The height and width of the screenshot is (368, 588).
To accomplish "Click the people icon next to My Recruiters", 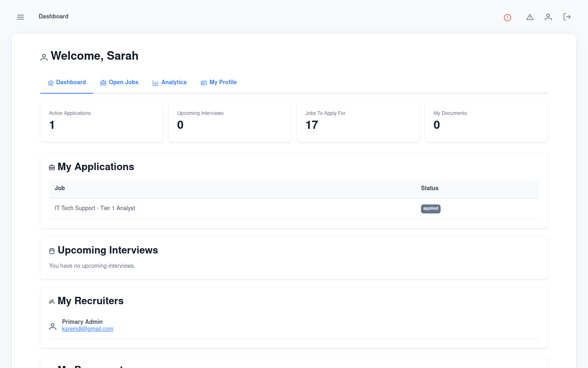I will (x=52, y=302).
